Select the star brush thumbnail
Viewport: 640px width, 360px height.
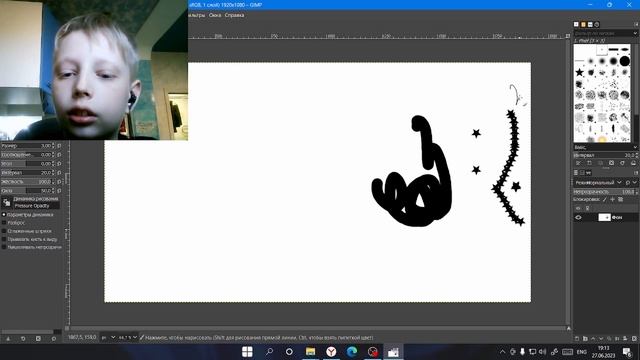[579, 73]
